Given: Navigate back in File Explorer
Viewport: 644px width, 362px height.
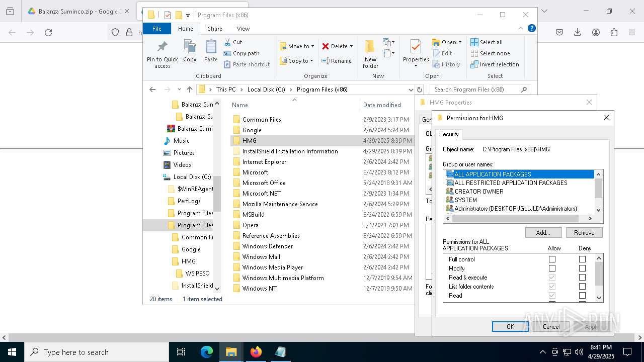Looking at the screenshot, I should point(152,89).
